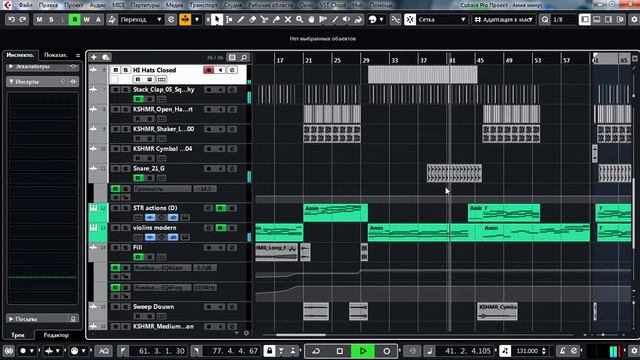This screenshot has height=360, width=640.
Task: Select the Sweep Douwn track
Action: click(153, 307)
